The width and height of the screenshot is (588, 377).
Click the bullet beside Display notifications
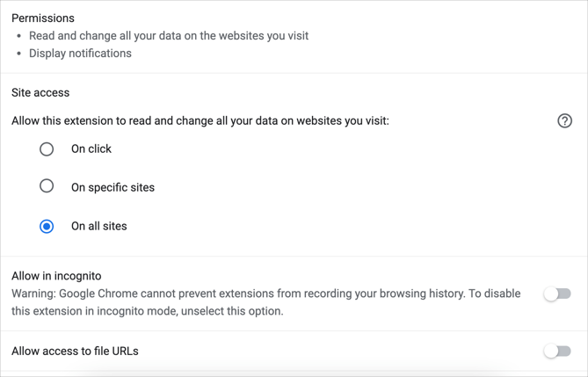click(x=19, y=54)
